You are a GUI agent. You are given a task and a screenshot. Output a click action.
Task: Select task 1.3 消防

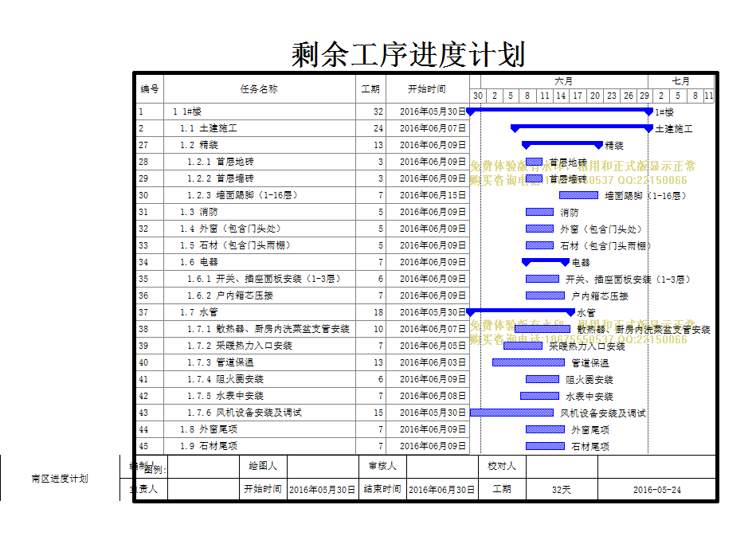pos(302,212)
